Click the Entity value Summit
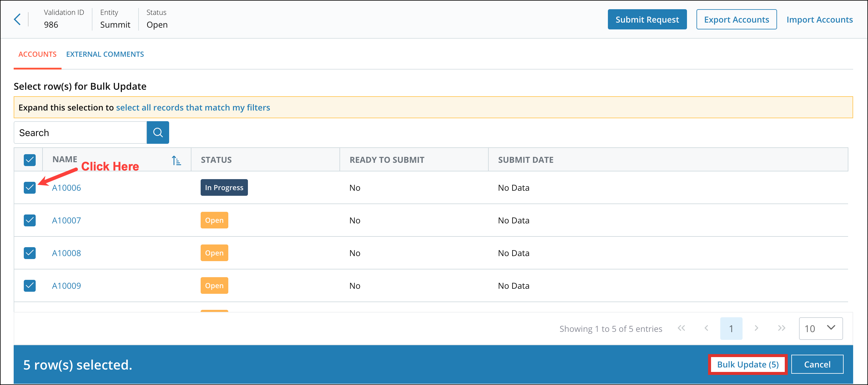This screenshot has width=868, height=385. click(115, 25)
